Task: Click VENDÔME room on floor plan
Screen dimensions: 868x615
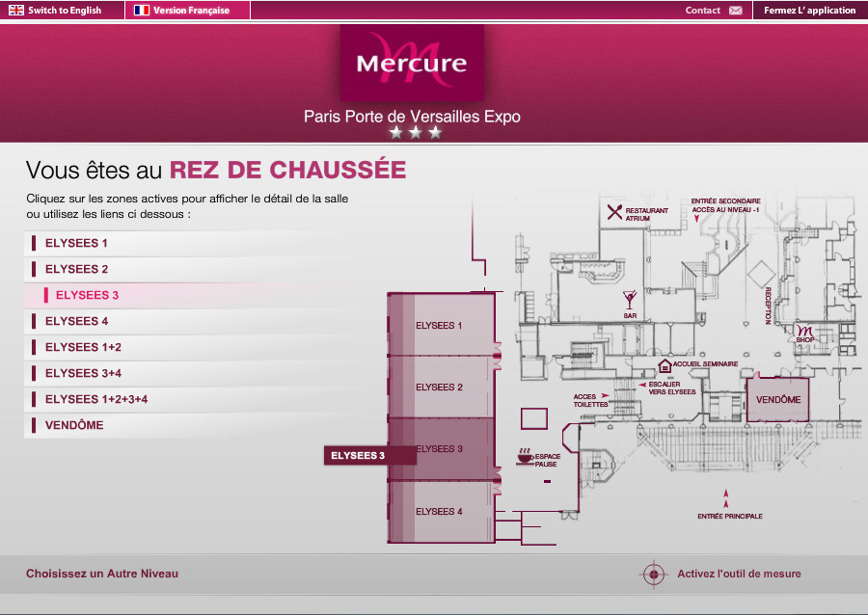Action: tap(777, 399)
